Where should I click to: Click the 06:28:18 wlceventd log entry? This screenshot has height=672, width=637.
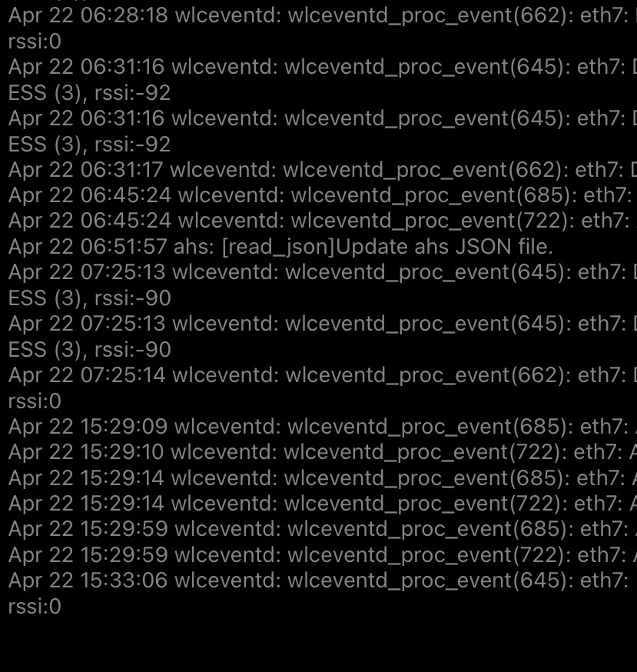click(322, 16)
